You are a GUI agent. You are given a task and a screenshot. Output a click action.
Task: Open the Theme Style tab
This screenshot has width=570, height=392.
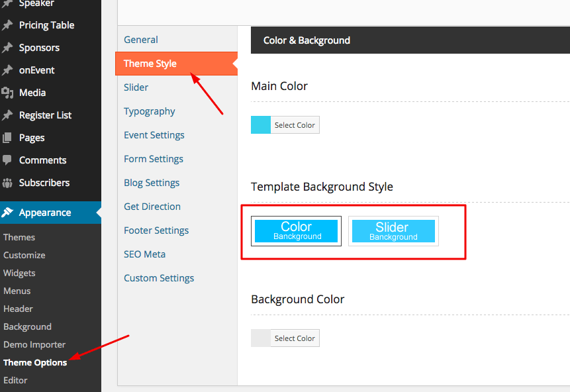click(x=150, y=64)
